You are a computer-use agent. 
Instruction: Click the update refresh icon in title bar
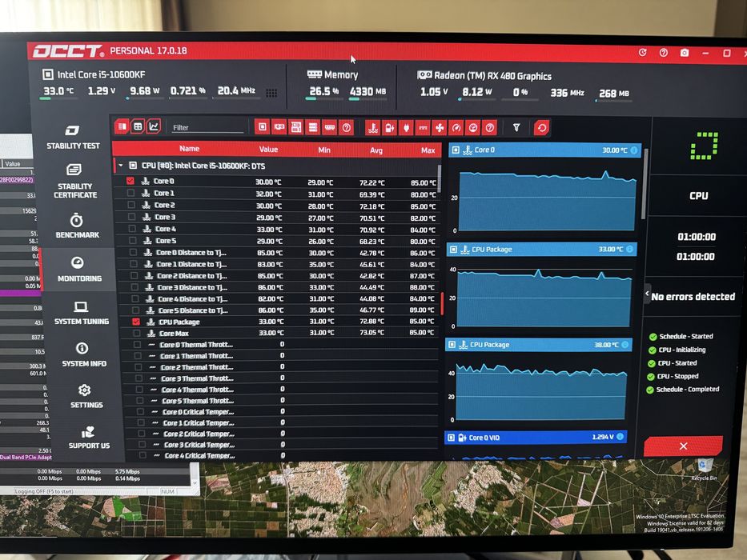[x=643, y=52]
